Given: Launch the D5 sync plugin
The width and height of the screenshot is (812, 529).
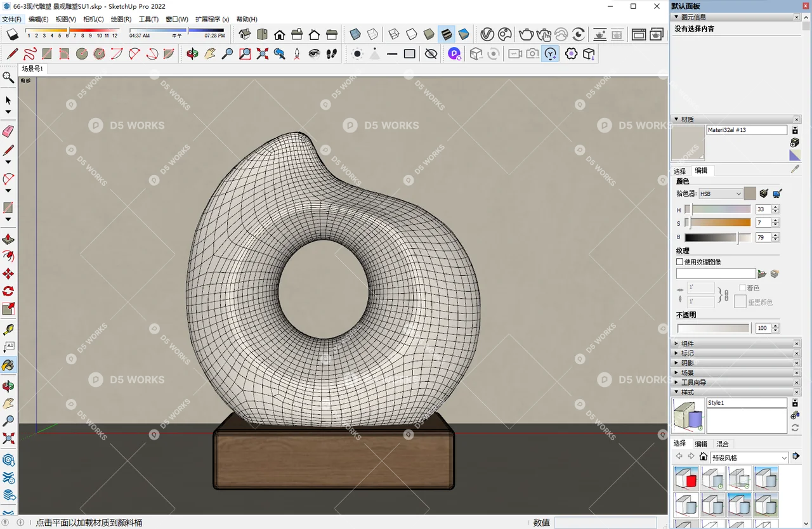Looking at the screenshot, I should pos(454,54).
